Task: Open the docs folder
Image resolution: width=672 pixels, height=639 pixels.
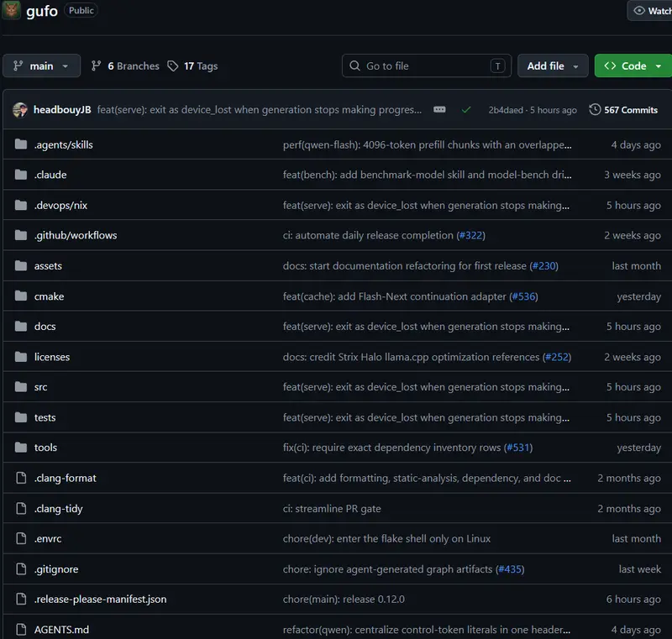Action: pos(45,327)
